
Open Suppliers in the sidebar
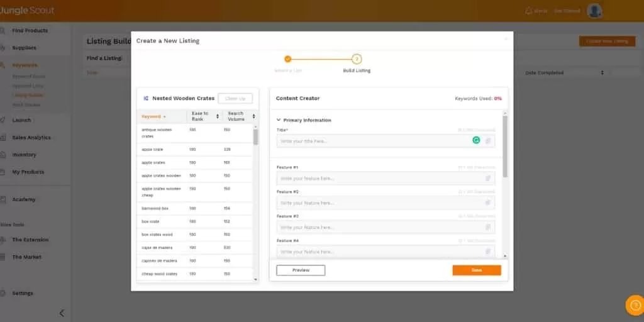point(24,48)
